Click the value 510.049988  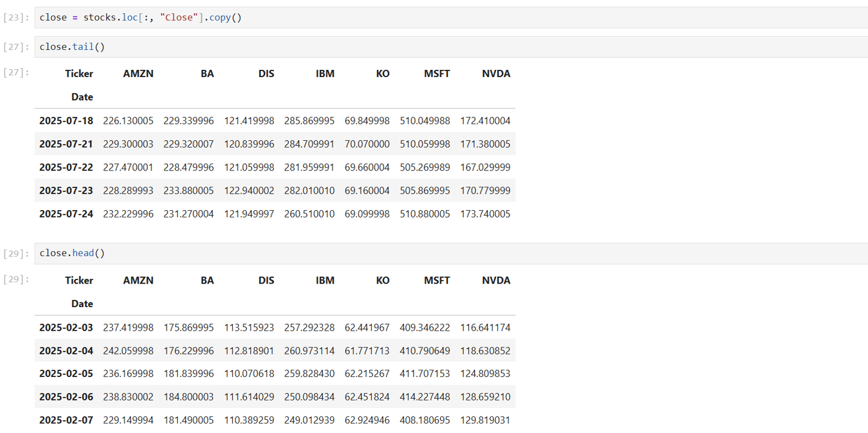425,120
